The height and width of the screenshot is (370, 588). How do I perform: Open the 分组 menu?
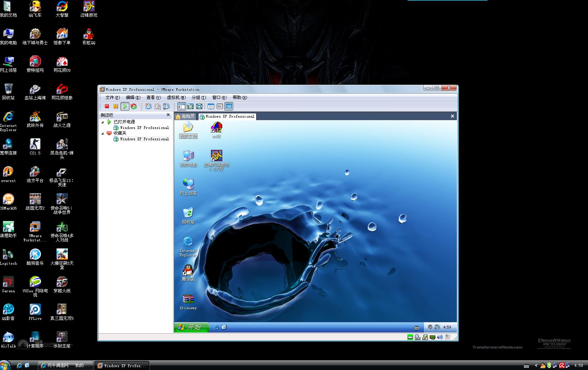(x=199, y=98)
